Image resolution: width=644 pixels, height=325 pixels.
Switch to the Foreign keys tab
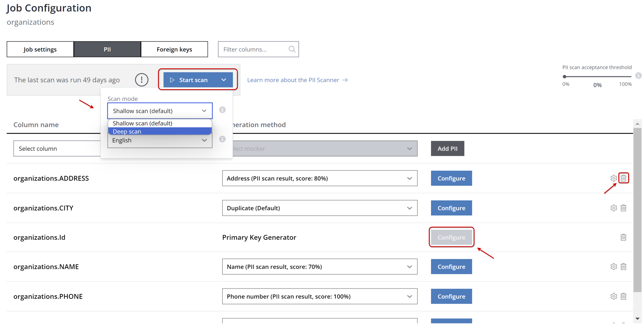174,49
